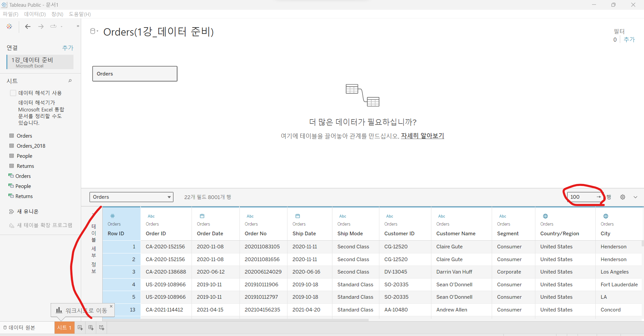
Task: Open the 파일 menu
Action: tap(10, 14)
